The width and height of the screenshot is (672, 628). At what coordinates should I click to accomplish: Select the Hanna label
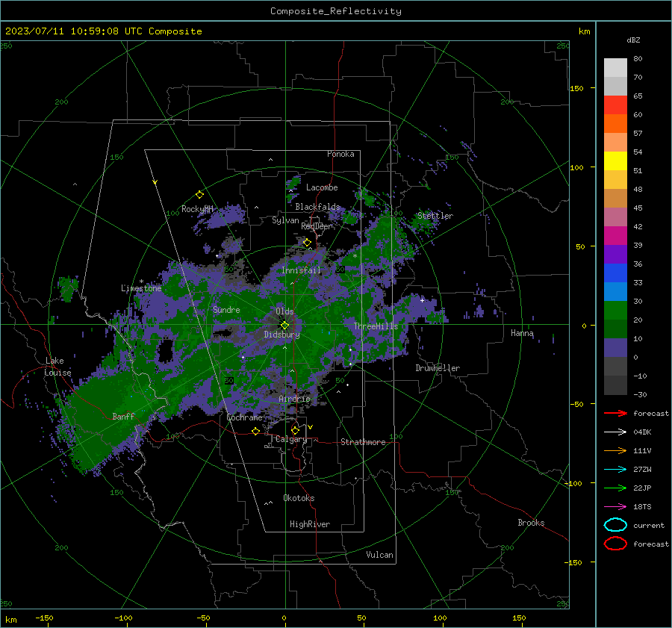point(522,333)
